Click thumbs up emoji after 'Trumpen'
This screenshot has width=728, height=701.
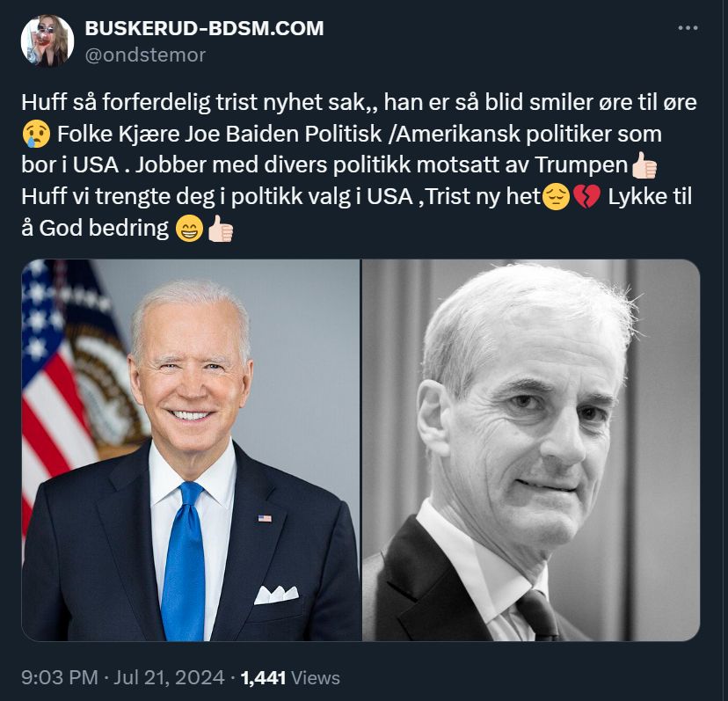point(644,165)
